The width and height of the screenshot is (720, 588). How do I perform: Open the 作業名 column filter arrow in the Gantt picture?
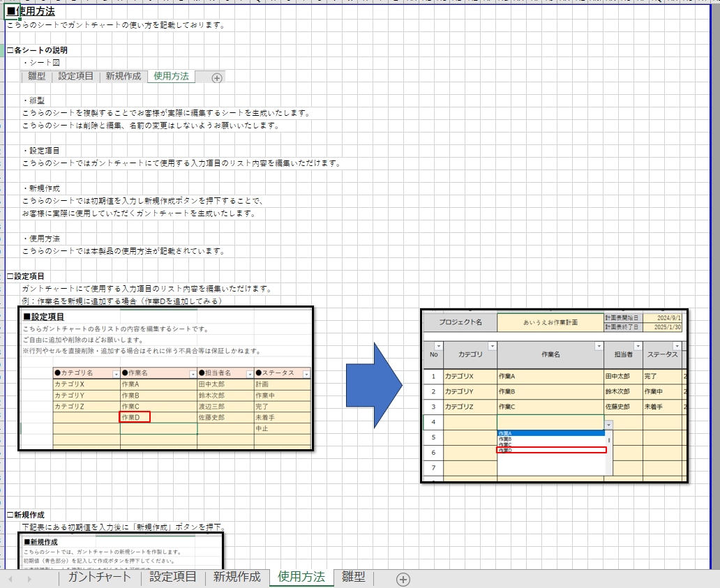click(x=599, y=346)
